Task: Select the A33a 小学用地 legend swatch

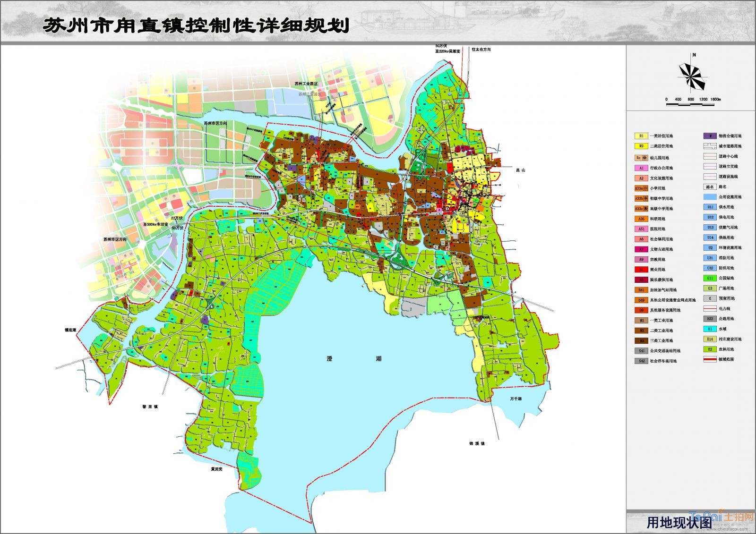Action: coord(641,188)
